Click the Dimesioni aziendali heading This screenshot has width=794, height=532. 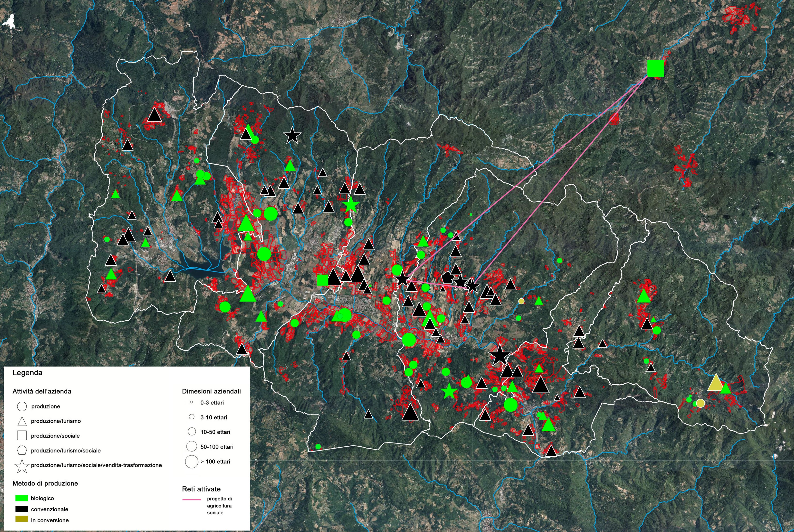211,391
